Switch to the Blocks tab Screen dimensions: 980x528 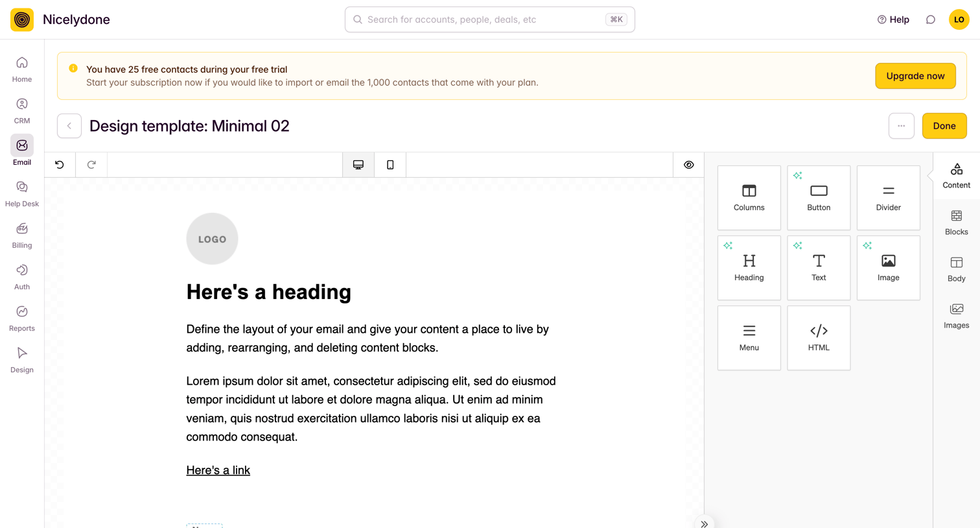(x=957, y=222)
